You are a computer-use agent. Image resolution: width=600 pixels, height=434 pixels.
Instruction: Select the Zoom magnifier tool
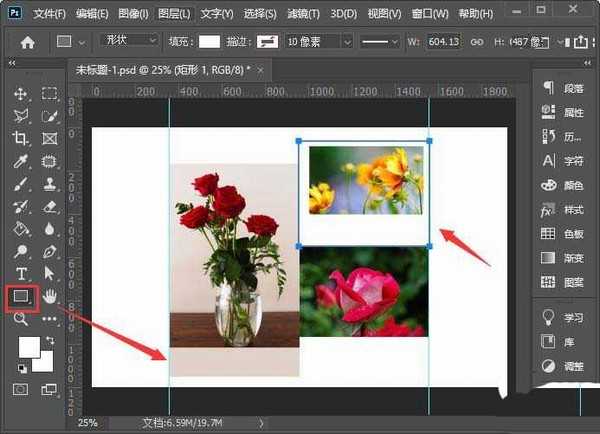pyautogui.click(x=21, y=318)
